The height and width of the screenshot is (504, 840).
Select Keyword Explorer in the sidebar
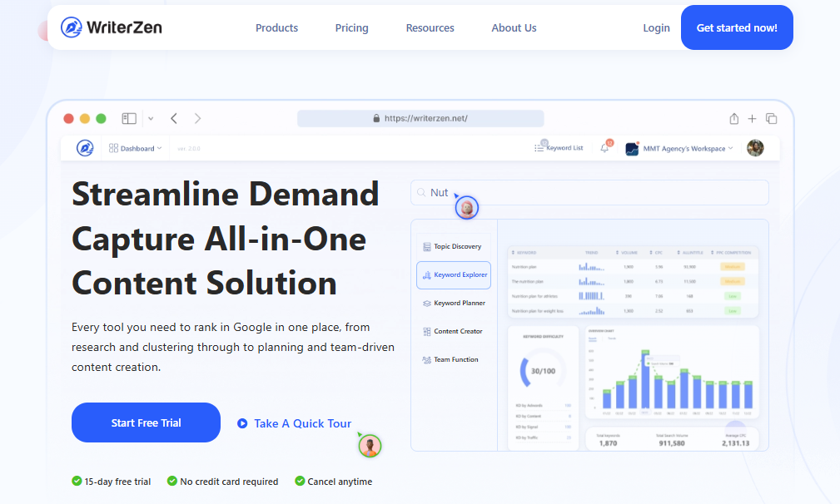(x=453, y=275)
